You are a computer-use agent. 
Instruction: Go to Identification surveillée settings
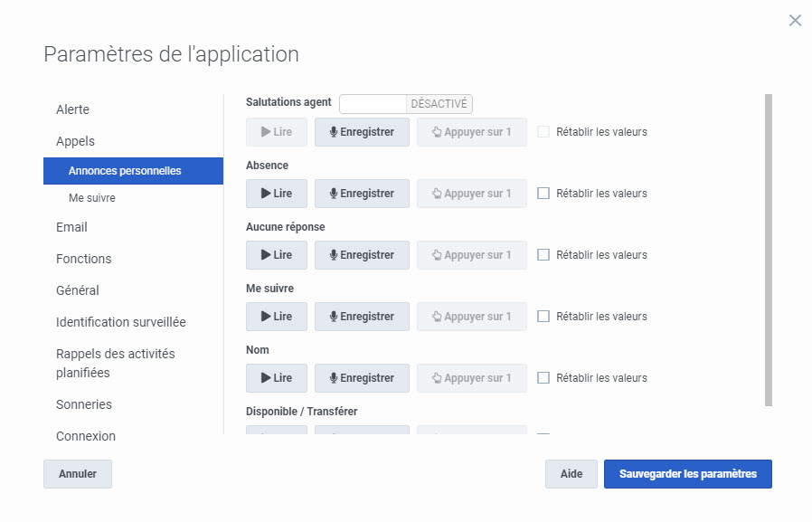[121, 322]
